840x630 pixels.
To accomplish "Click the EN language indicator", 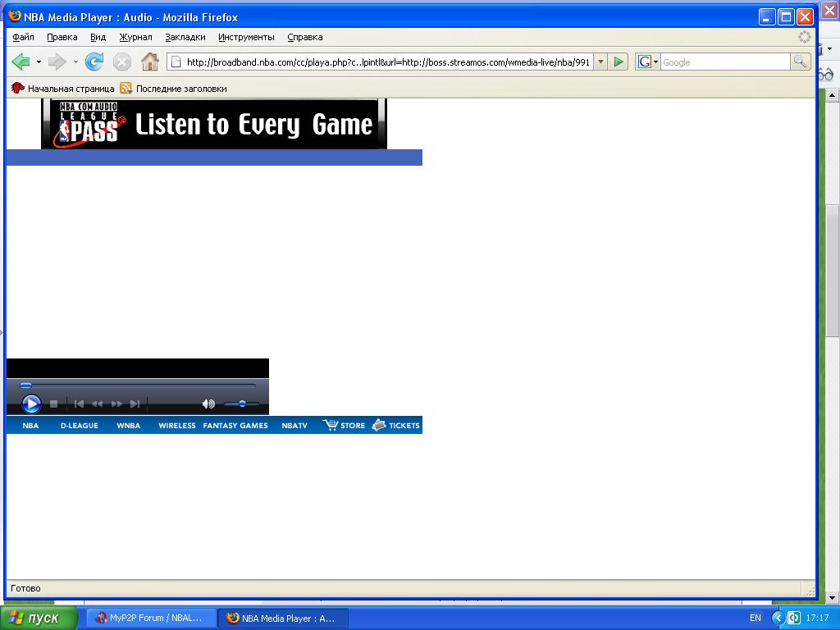I will [x=755, y=618].
